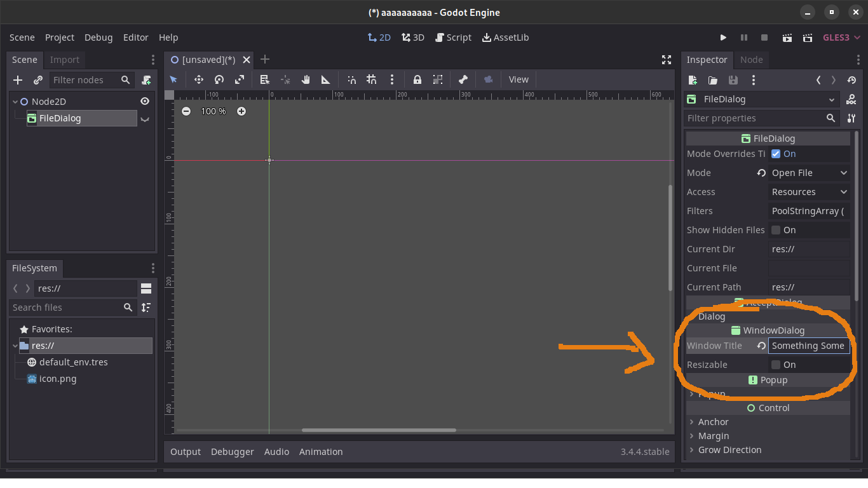Open the Debug menu
The image size is (868, 488).
(x=98, y=37)
